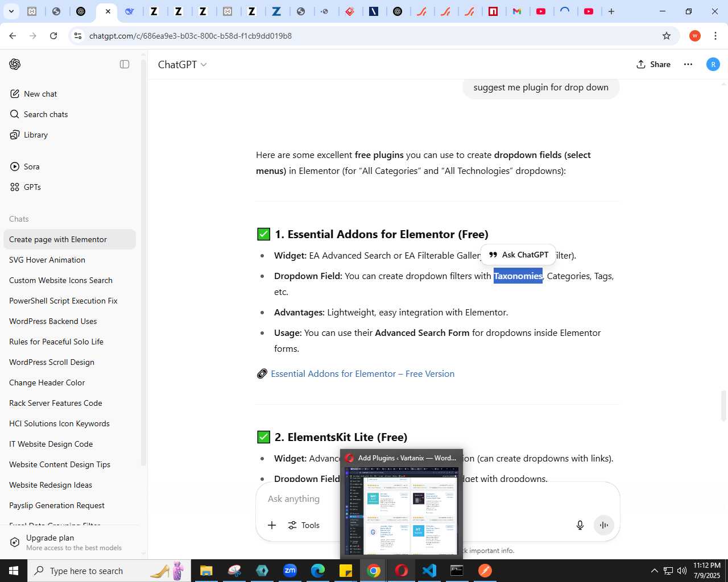Open the IT Website Design Code chat
This screenshot has width=728, height=582.
[x=69, y=444]
